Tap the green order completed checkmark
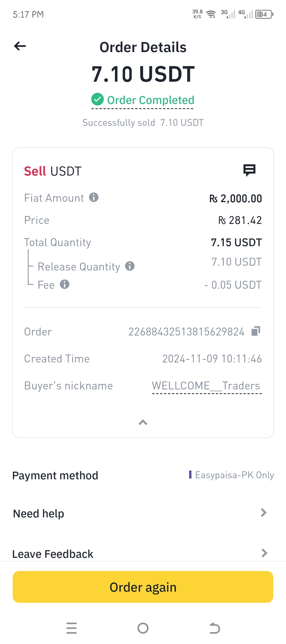The image size is (286, 644). point(97,99)
